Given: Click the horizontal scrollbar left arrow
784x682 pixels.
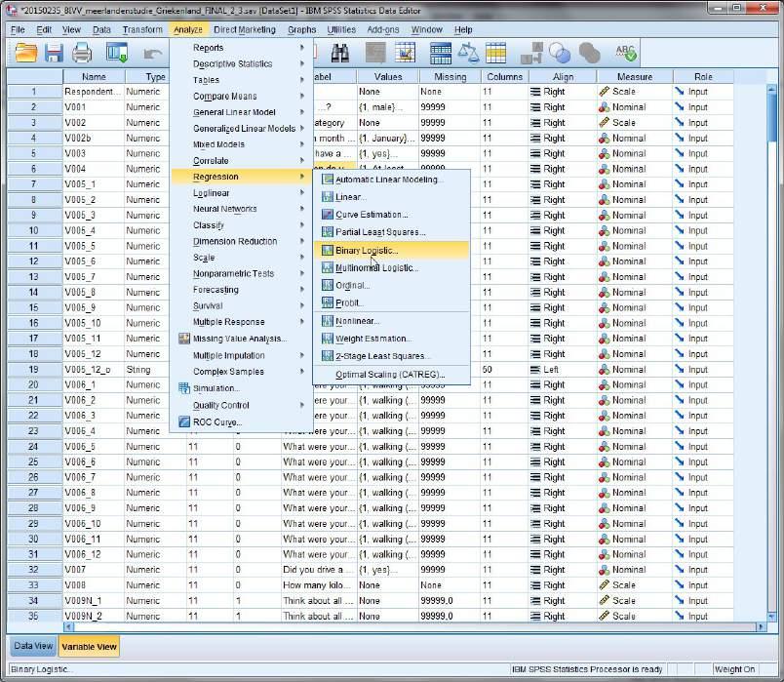Looking at the screenshot, I should [68, 626].
